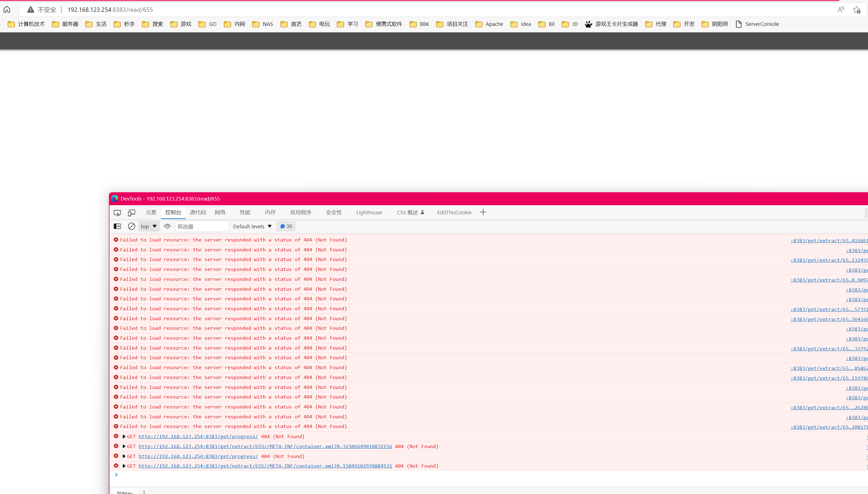Open the Default levels dropdown
The image size is (868, 494).
[x=252, y=226]
